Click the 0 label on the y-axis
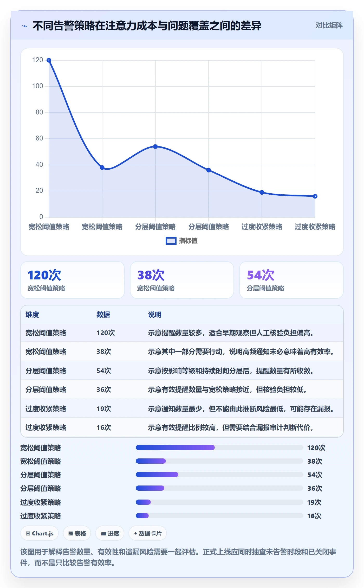The image size is (364, 588). pyautogui.click(x=41, y=217)
